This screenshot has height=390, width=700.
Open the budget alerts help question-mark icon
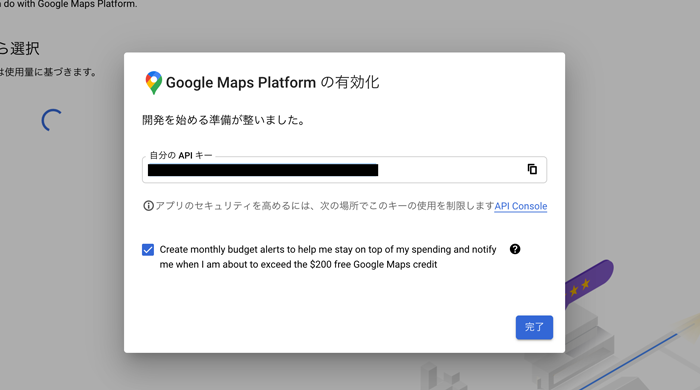[x=515, y=249]
